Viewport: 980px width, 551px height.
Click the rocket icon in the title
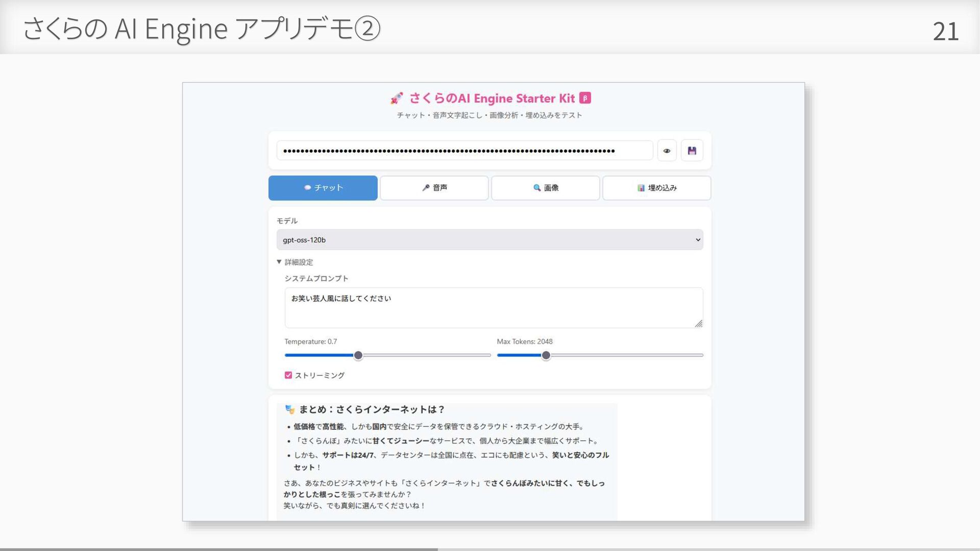click(397, 98)
